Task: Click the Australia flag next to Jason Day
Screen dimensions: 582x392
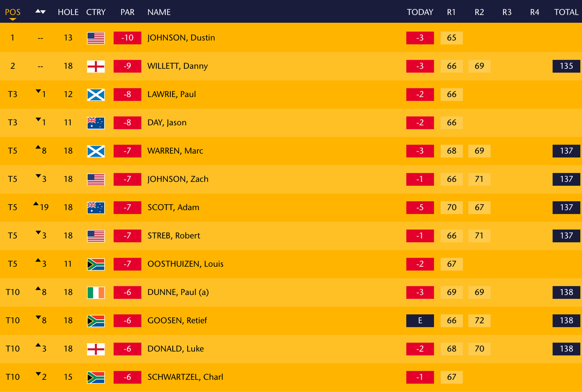Action: tap(96, 123)
